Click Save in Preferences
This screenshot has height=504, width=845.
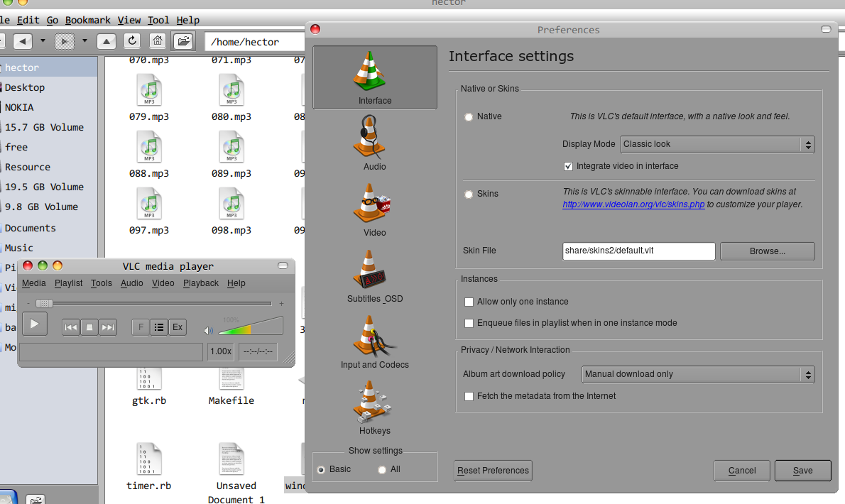click(x=803, y=471)
